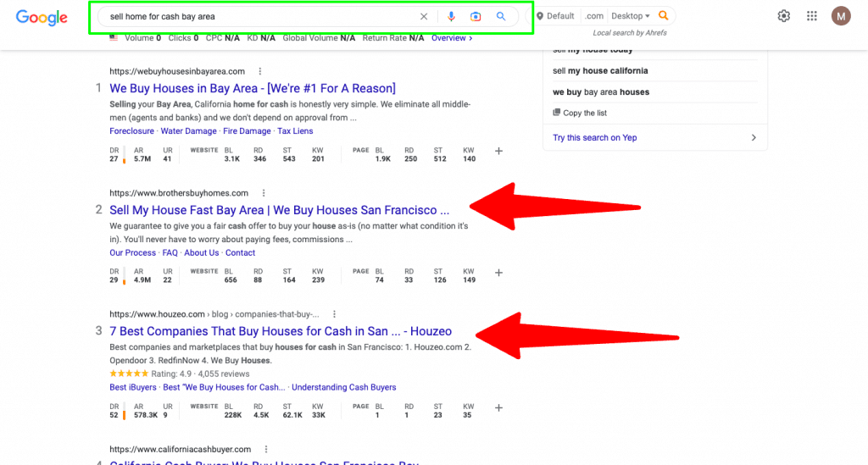This screenshot has width=868, height=465.
Task: Open search by image camera icon
Action: 476,17
